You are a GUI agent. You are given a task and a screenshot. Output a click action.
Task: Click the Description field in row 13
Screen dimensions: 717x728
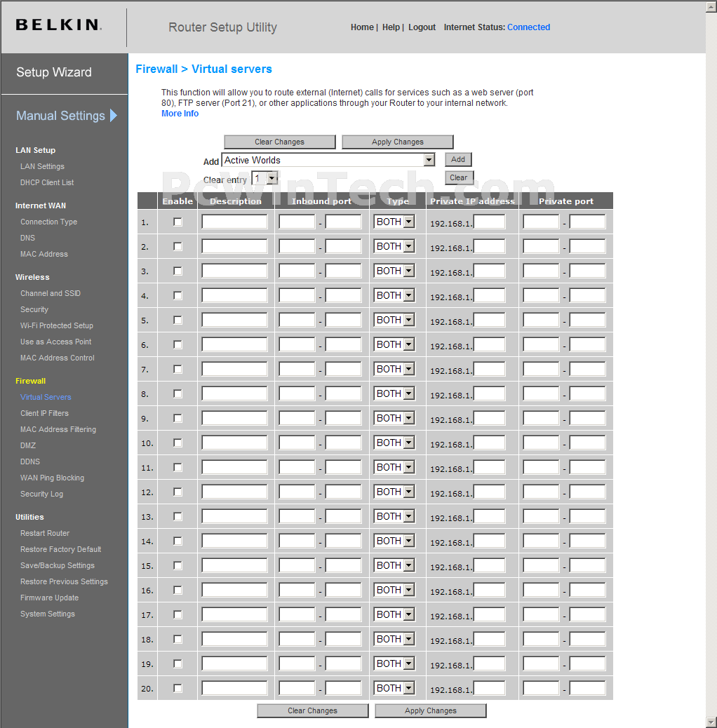click(x=234, y=516)
